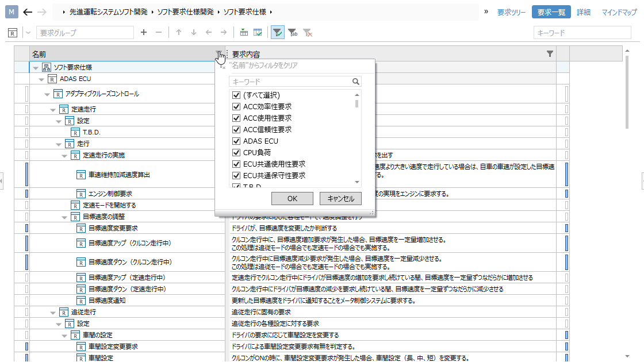Click the R icon beside T.B.D.
The width and height of the screenshot is (644, 362).
click(75, 133)
